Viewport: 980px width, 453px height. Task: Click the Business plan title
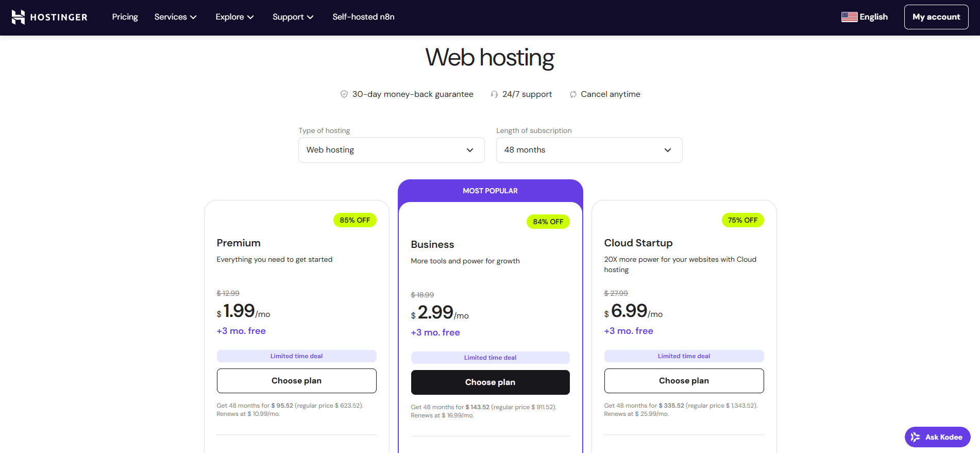433,245
